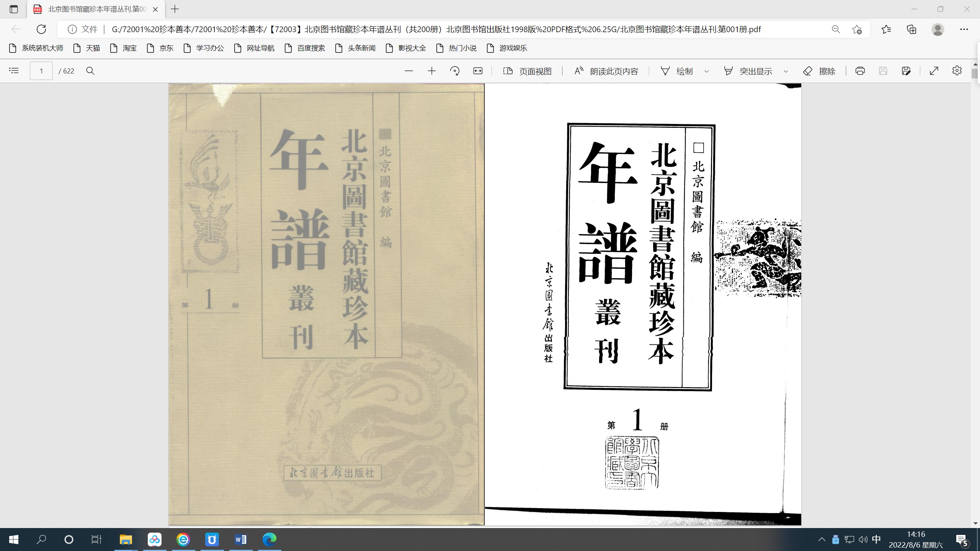Open Word from the taskbar
980x551 pixels.
pos(241,540)
